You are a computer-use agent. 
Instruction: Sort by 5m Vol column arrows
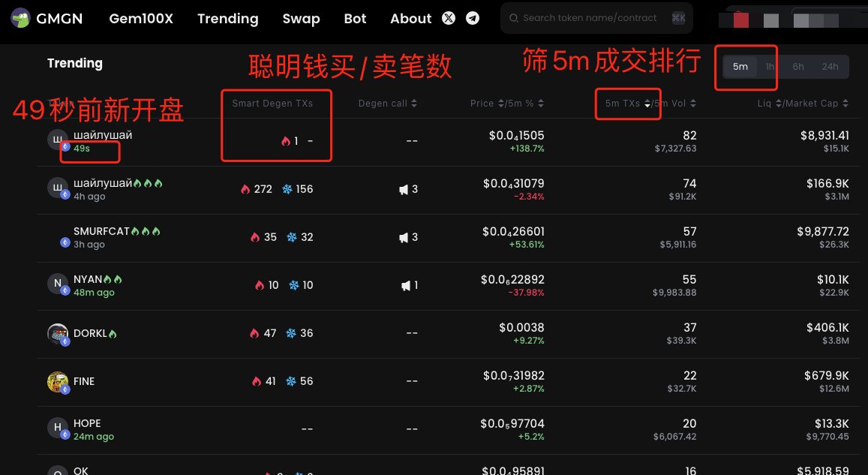tap(693, 104)
